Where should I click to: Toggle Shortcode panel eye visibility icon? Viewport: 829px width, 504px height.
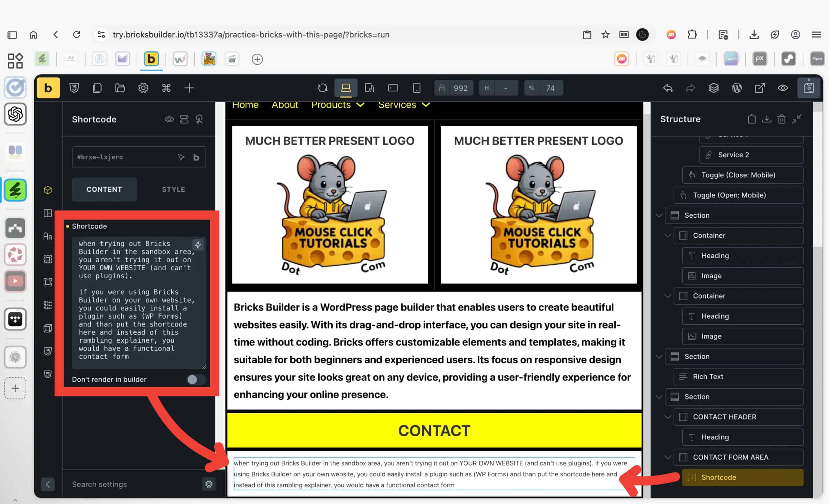[x=169, y=120]
